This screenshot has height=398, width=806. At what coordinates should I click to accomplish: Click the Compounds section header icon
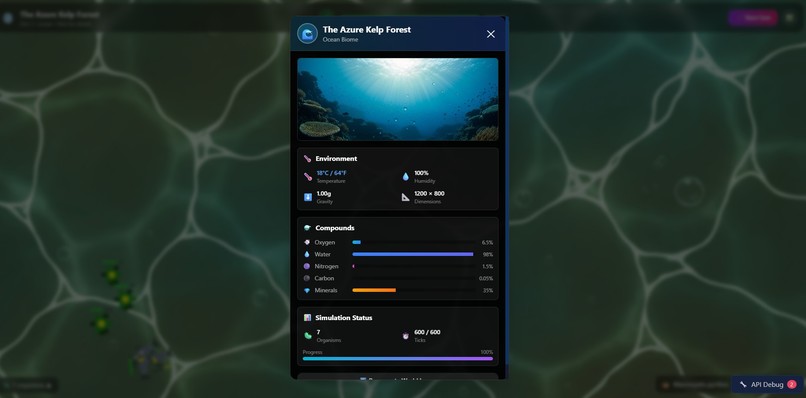click(307, 228)
